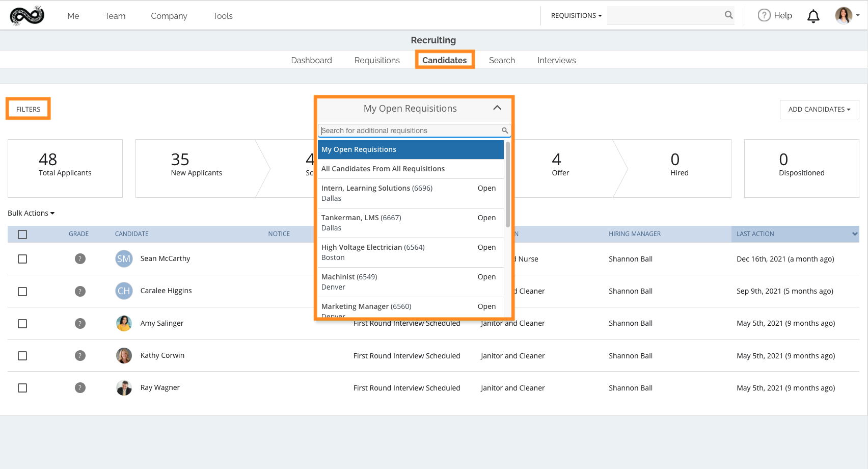Click Amy Salinger's profile photo
Viewport: 868px width, 469px height.
point(124,323)
